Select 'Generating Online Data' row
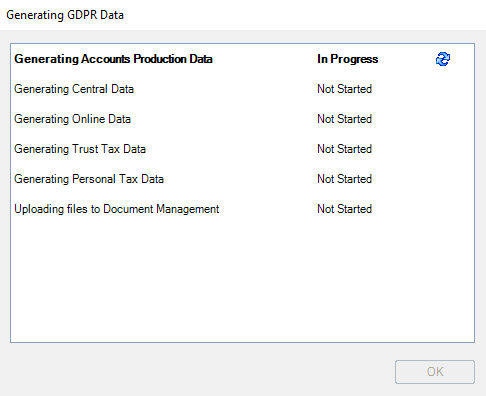Screen dimensions: 486x396 click(x=242, y=119)
